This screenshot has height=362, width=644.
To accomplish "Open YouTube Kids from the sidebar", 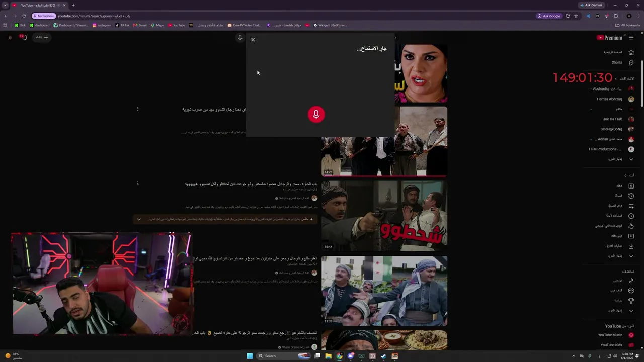I will click(617, 345).
